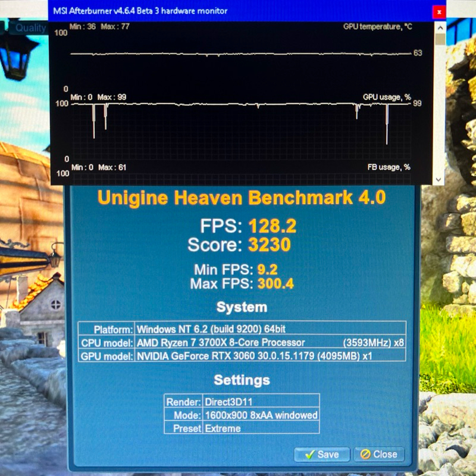
Task: Click the Max FPS value 300.4
Action: point(275,284)
